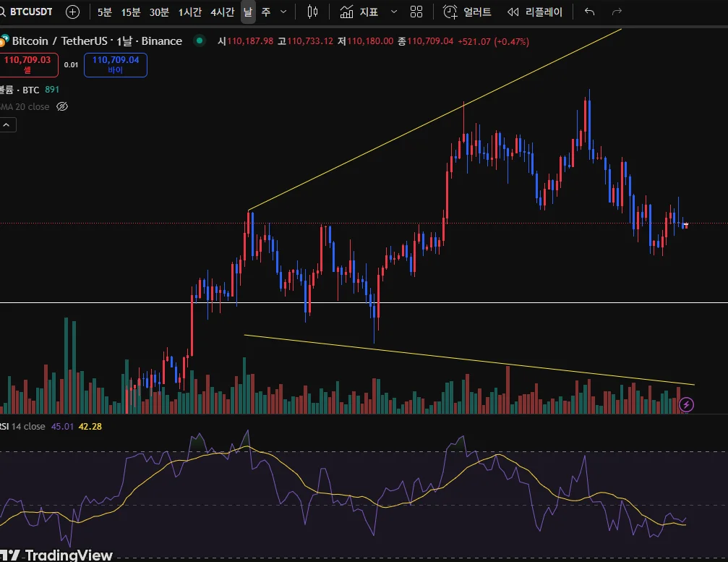Toggle MA 20 close visibility eye icon
Screen dimensions: 728x562
tap(62, 107)
